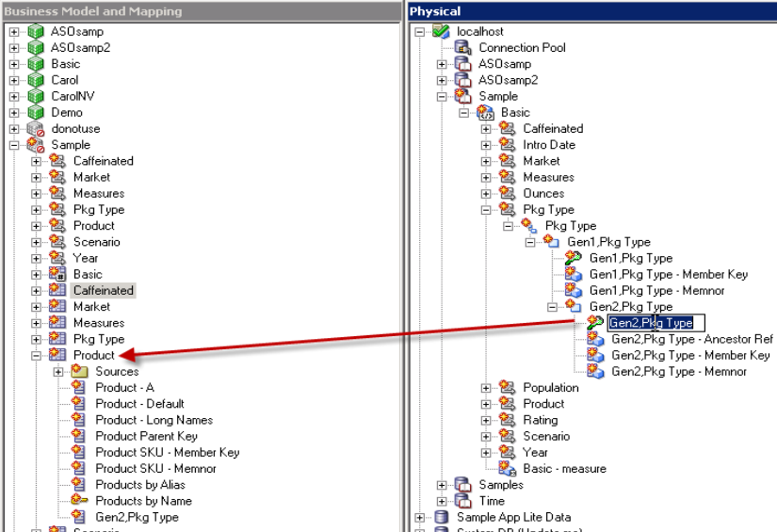
Task: Click the Products by Name key icon
Action: [x=80, y=501]
